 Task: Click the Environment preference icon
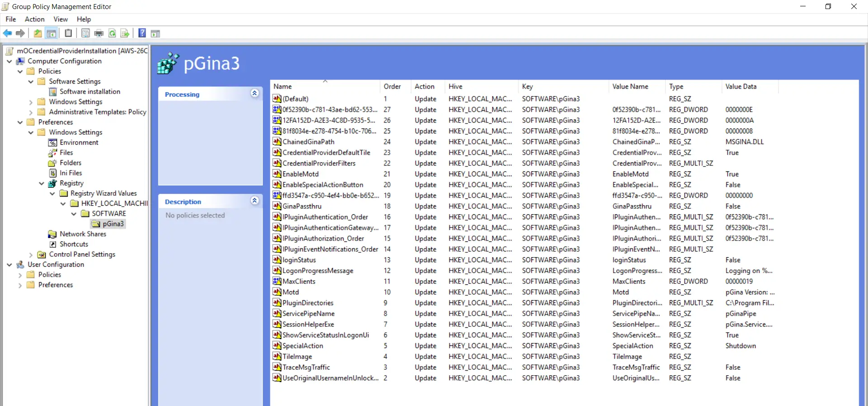(53, 142)
